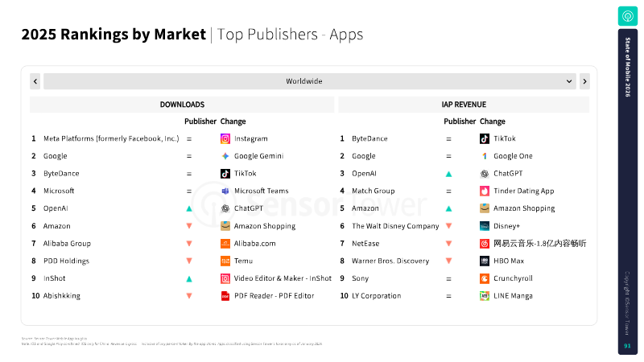This screenshot has width=644, height=362.
Task: Click the green up arrow beside OpenAI downloads
Action: [189, 208]
